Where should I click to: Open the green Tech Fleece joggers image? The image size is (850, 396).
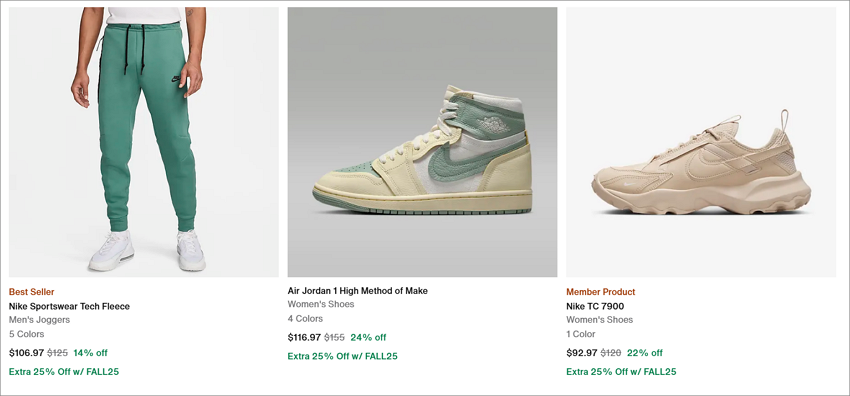(x=144, y=142)
